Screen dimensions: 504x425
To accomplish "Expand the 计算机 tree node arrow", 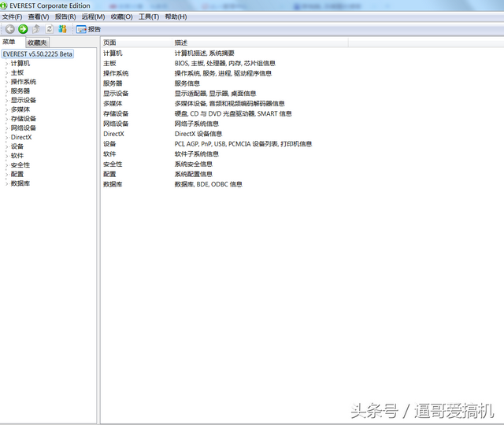I will point(7,64).
